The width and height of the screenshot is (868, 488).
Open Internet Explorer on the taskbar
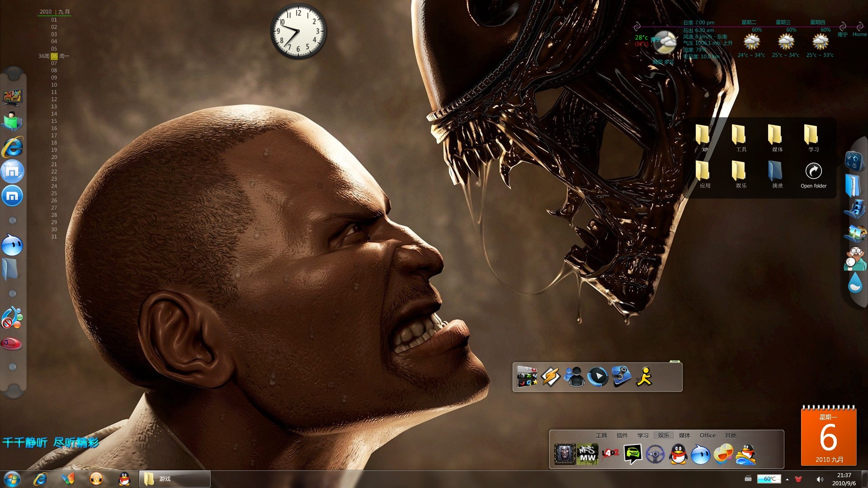[x=40, y=479]
